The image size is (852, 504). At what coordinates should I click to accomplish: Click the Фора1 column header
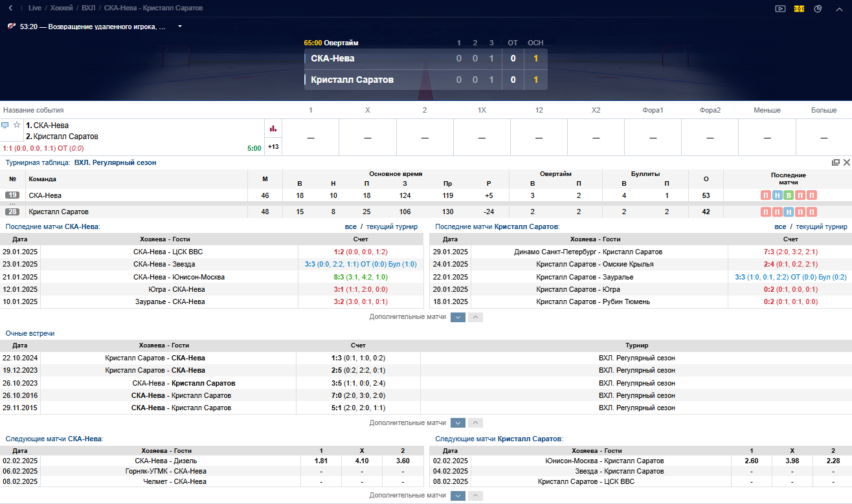tap(653, 110)
